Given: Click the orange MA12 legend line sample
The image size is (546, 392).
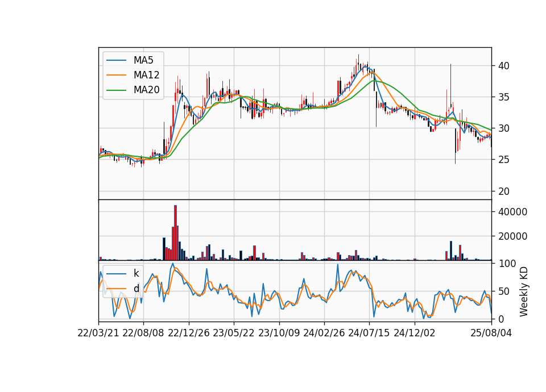Looking at the screenshot, I should [x=116, y=75].
